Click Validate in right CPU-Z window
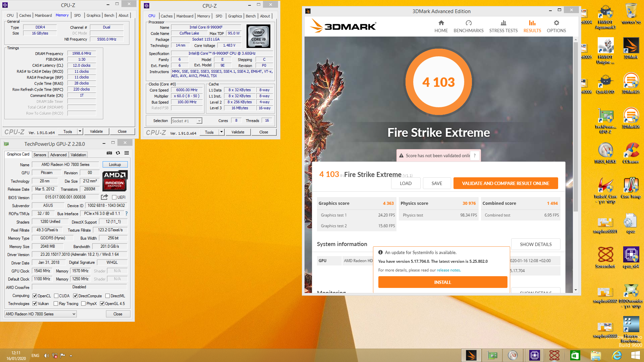Image resolution: width=644 pixels, height=362 pixels. coord(238,132)
